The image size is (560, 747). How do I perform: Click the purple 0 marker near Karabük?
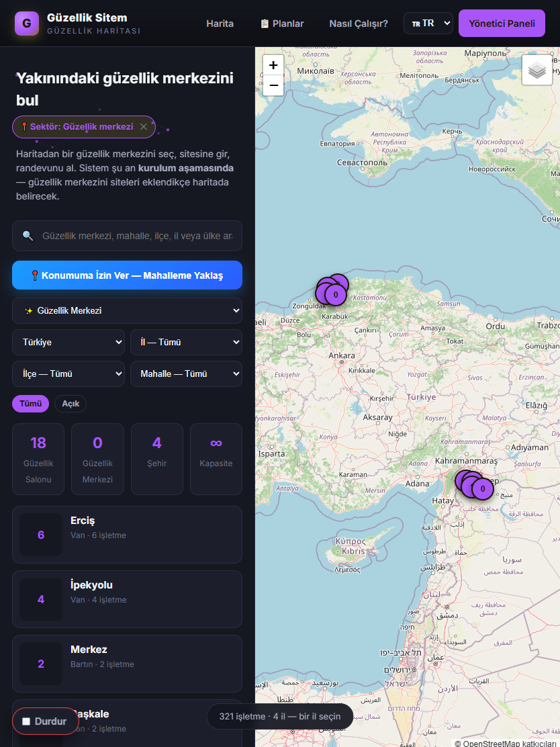(336, 295)
